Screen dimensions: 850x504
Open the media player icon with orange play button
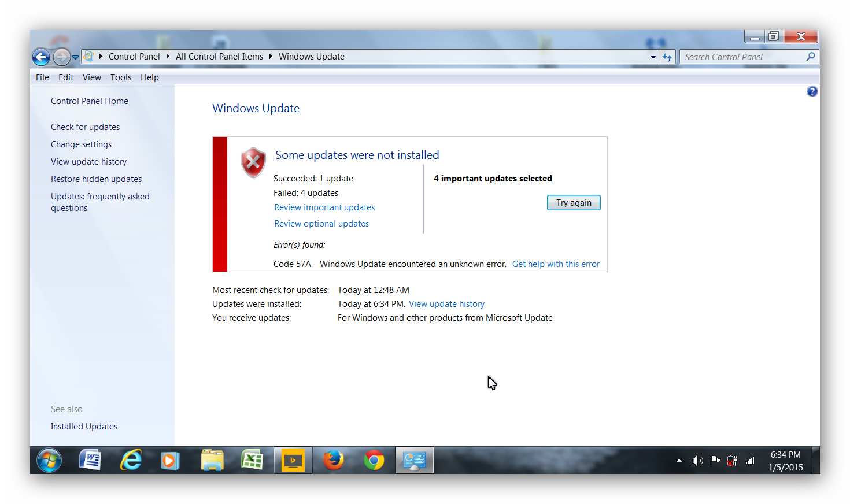(170, 460)
